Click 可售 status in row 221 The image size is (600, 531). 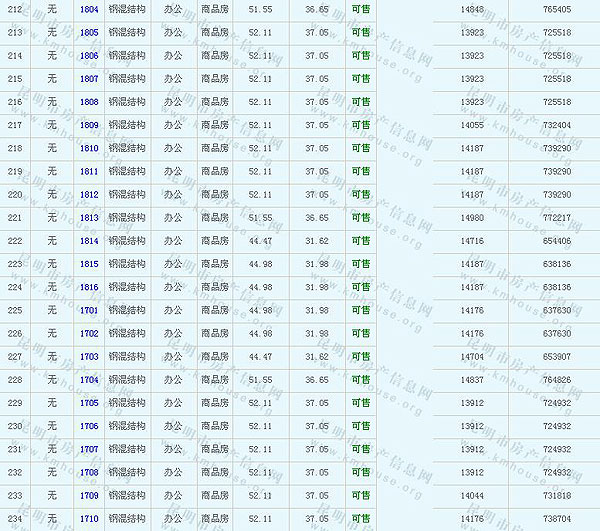360,217
